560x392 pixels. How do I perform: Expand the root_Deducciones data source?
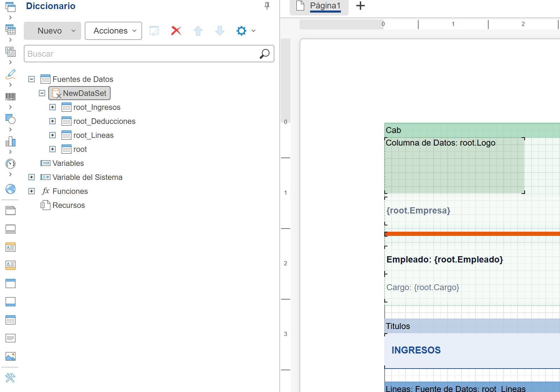click(x=52, y=121)
